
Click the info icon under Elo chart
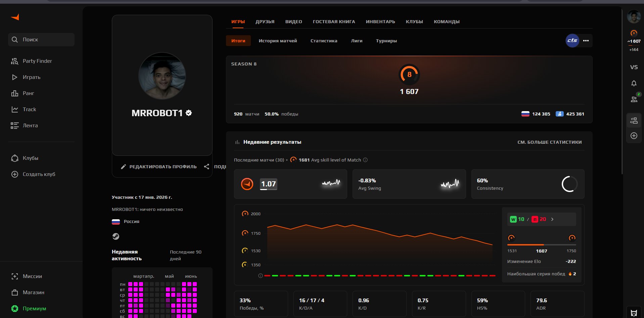[x=260, y=276]
